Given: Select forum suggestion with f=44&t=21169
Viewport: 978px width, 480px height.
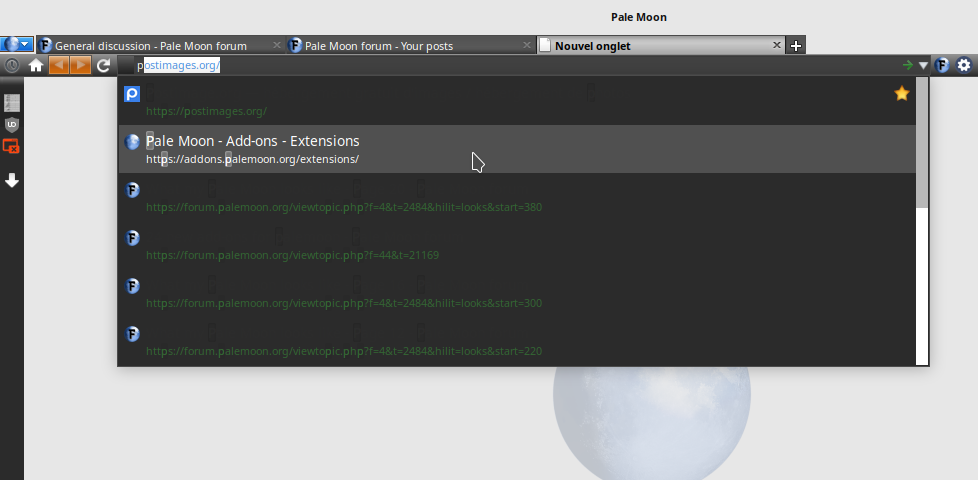Looking at the screenshot, I should (517, 245).
